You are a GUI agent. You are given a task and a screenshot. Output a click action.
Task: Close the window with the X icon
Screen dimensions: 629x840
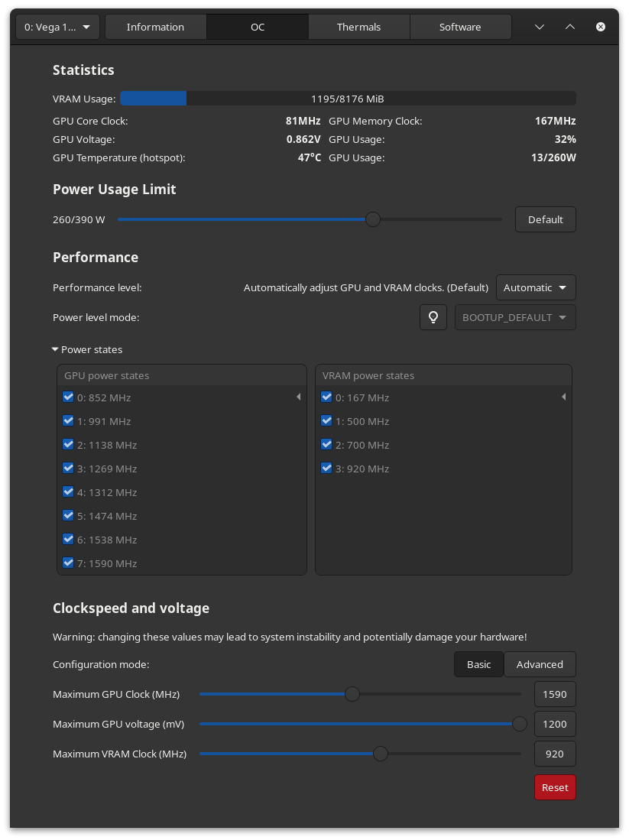point(601,27)
